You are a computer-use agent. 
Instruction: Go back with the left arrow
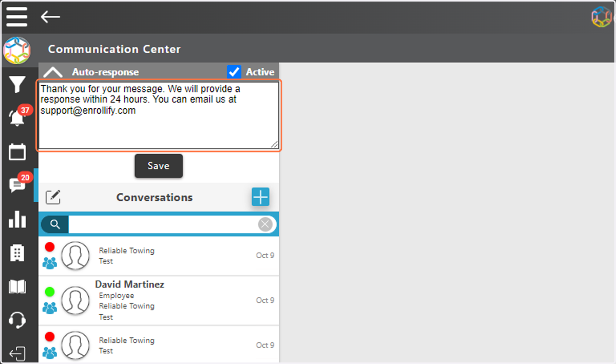(50, 17)
